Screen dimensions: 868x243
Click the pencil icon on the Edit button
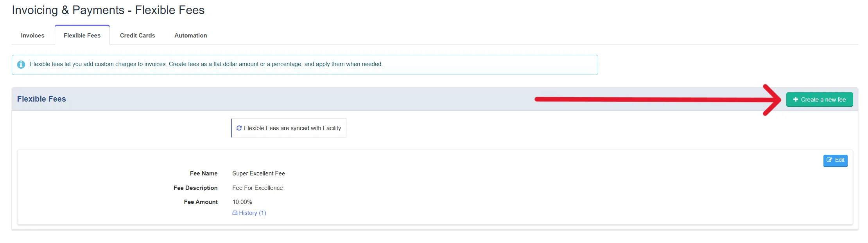pos(829,160)
